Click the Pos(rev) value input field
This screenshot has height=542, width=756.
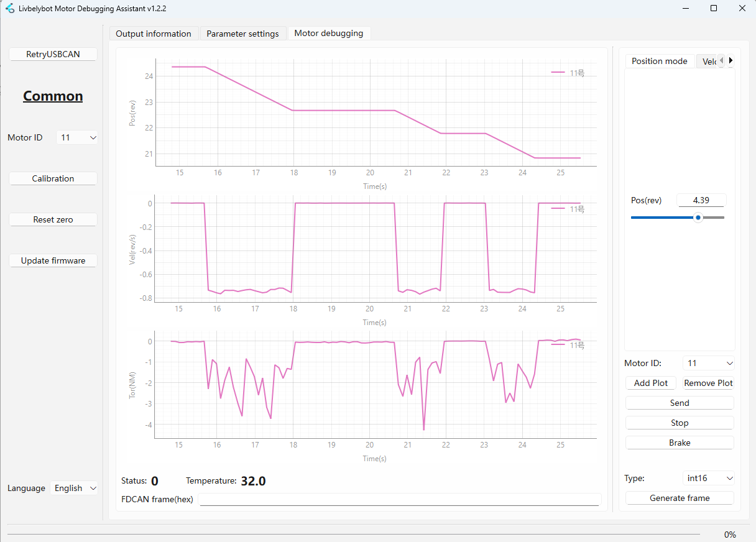[x=701, y=200]
